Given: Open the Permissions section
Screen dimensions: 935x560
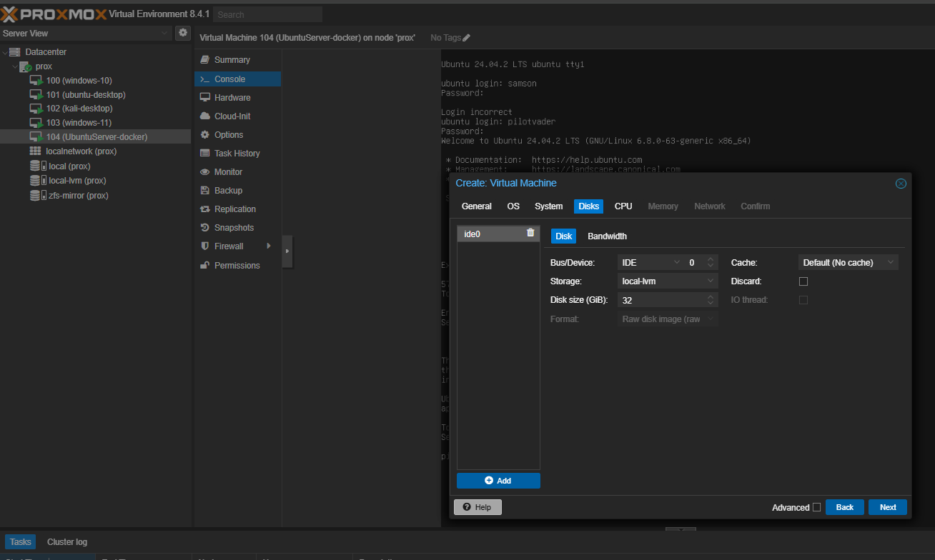Looking at the screenshot, I should point(237,266).
